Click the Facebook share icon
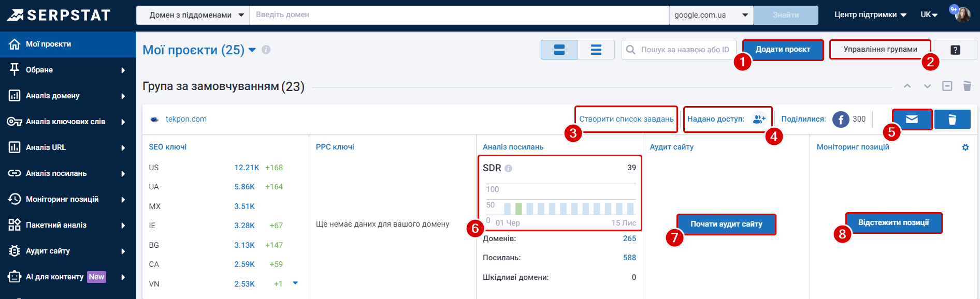Screen dimensions: 980x299 pos(841,119)
